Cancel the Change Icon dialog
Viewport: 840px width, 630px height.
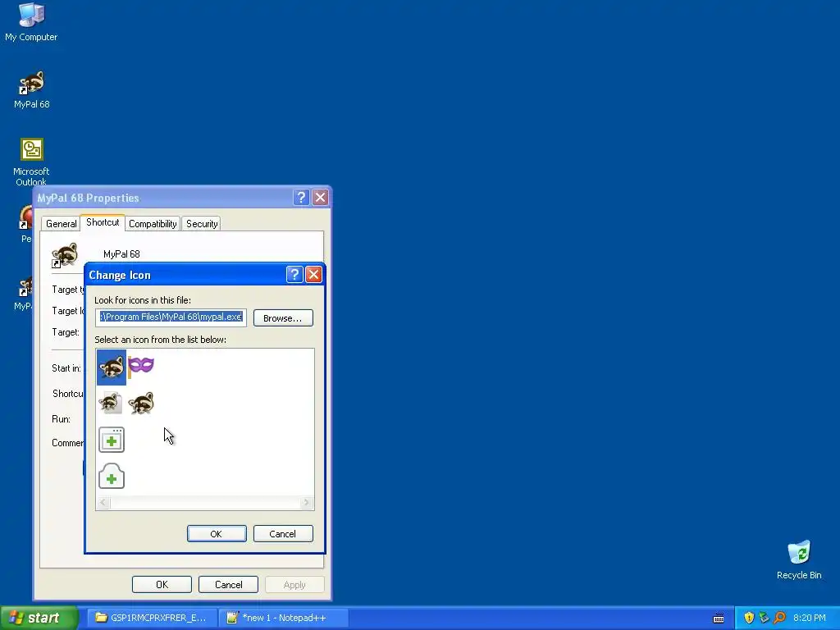283,533
